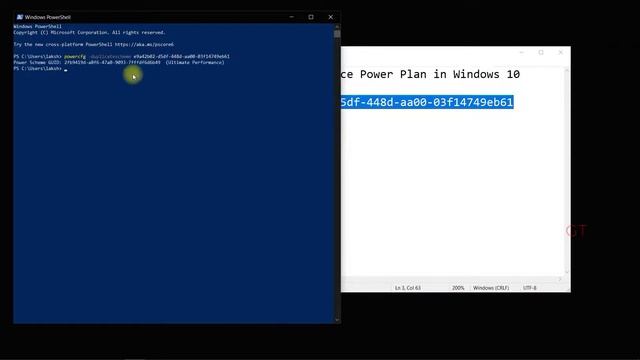Click the powercfg duplicatescheme command line

[x=122, y=56]
